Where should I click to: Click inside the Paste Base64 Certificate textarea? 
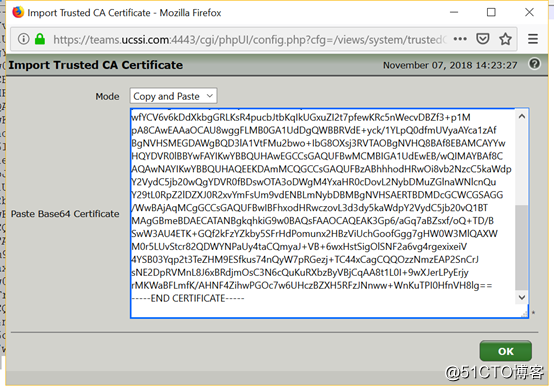[329, 213]
